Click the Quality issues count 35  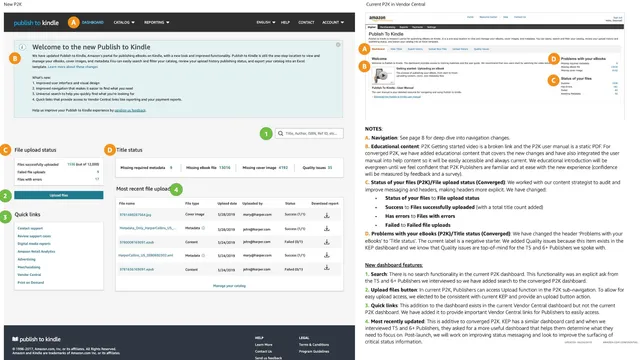[x=330, y=168]
